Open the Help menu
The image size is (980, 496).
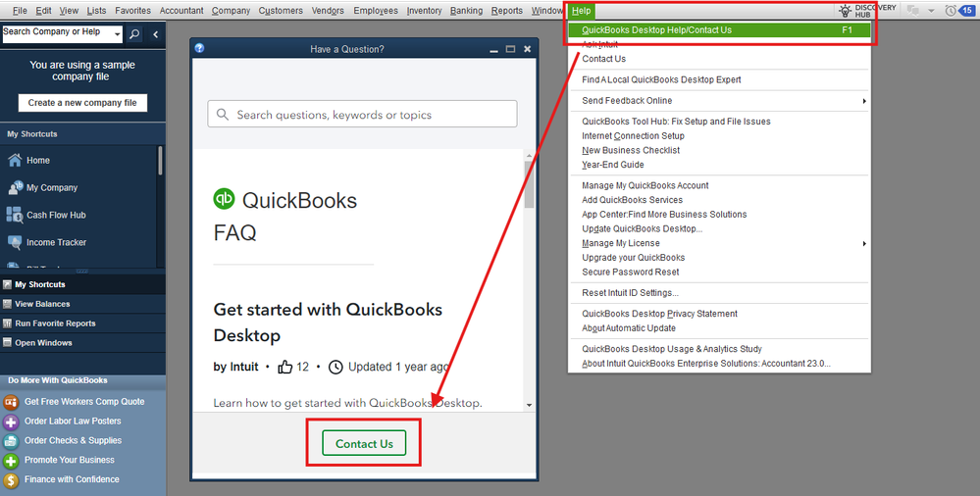click(x=582, y=11)
